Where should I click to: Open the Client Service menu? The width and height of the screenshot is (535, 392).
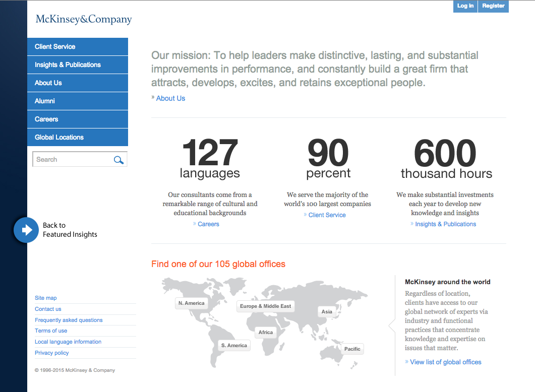coord(78,47)
